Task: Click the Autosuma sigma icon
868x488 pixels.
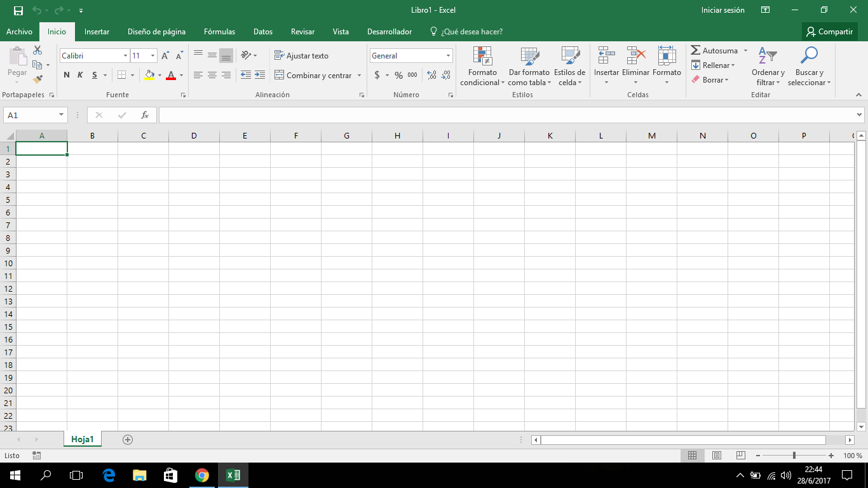Action: (696, 50)
